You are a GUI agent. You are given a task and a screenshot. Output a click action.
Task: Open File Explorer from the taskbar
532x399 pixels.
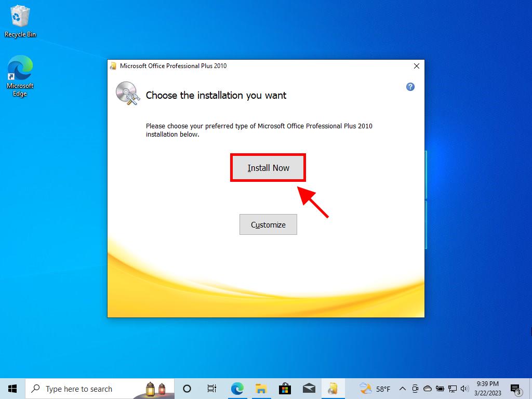coord(261,389)
